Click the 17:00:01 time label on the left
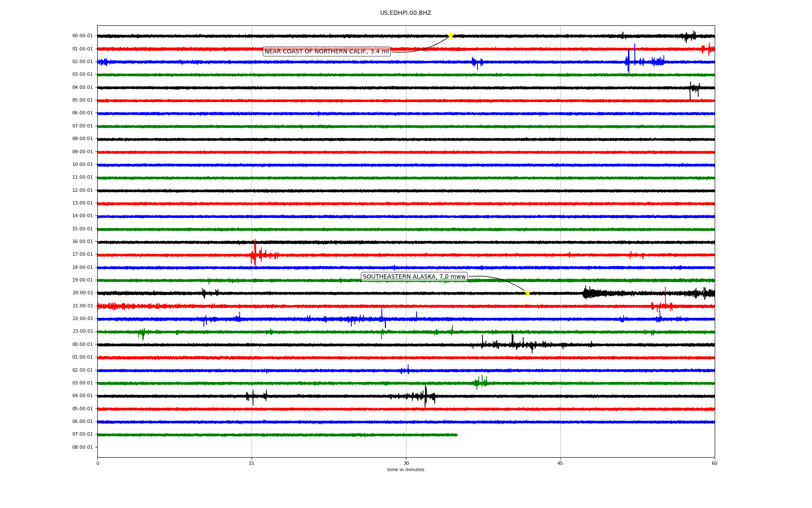 coord(82,254)
